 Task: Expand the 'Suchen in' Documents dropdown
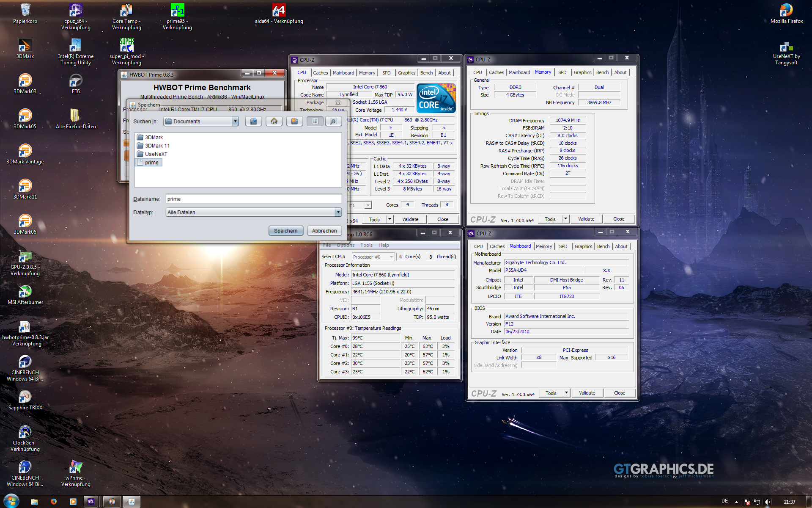pyautogui.click(x=235, y=121)
